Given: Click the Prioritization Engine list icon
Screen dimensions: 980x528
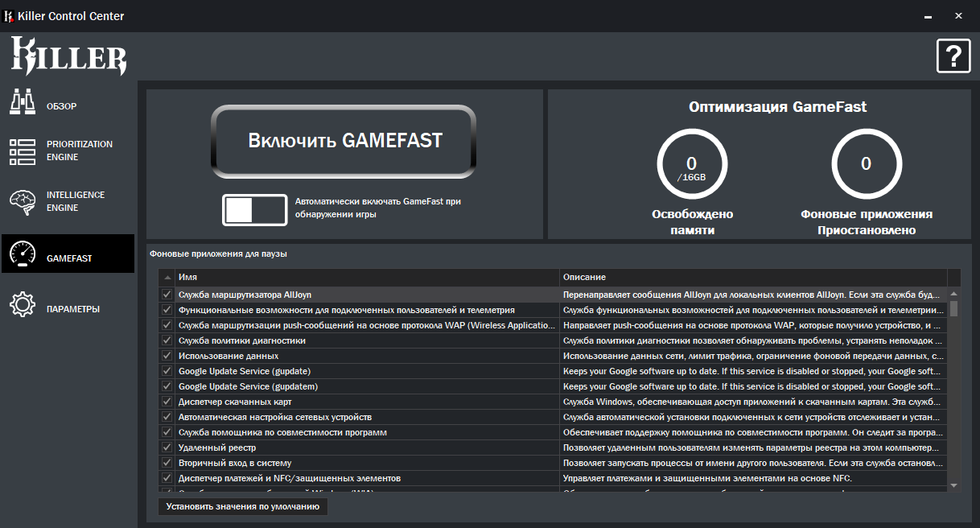Looking at the screenshot, I should [23, 151].
